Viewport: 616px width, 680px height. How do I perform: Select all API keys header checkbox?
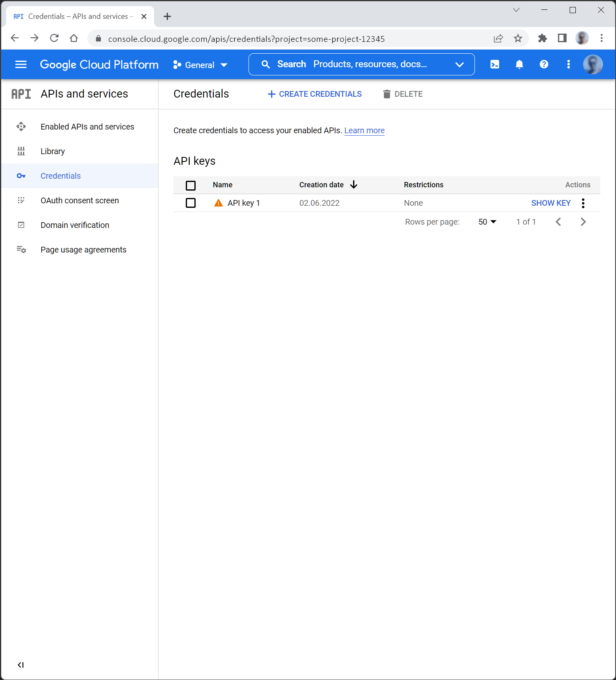coord(191,185)
